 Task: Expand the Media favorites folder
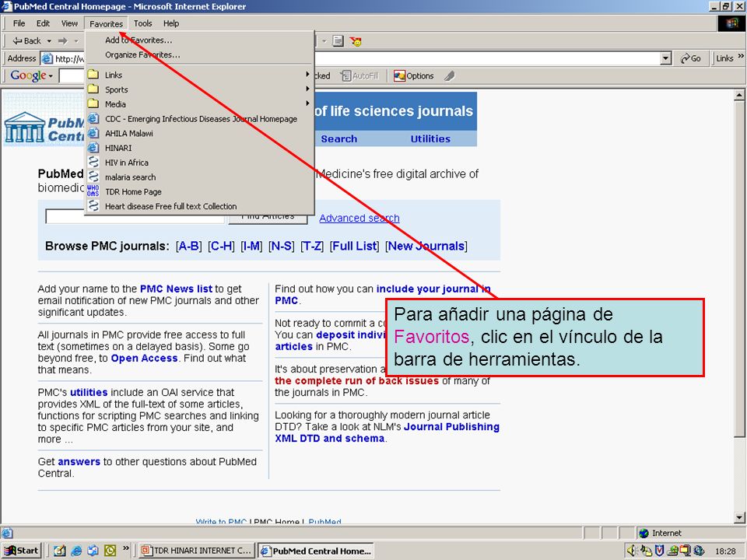(x=200, y=103)
